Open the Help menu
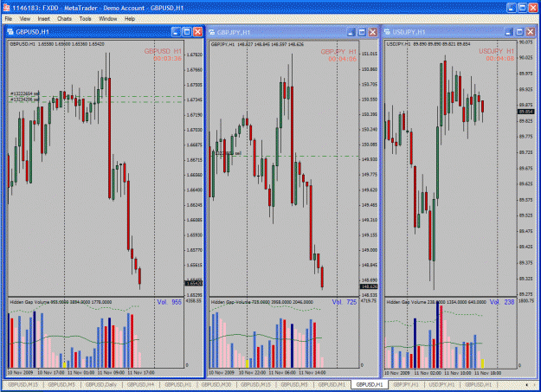This screenshot has width=541, height=392. point(130,19)
